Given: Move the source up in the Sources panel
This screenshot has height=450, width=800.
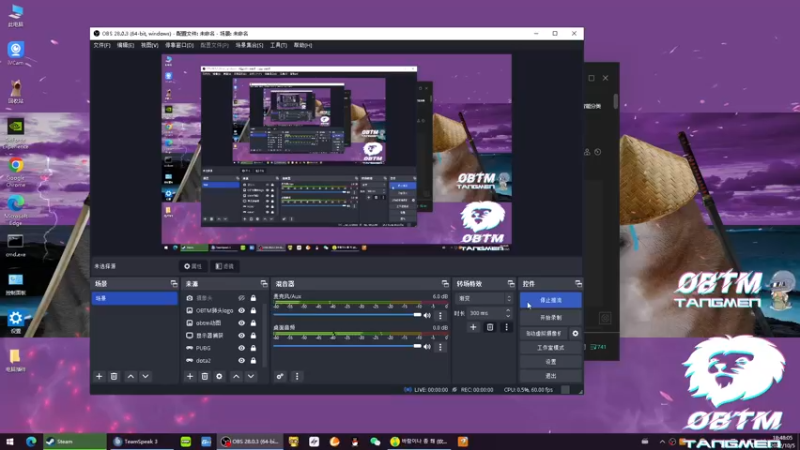Looking at the screenshot, I should pos(236,377).
